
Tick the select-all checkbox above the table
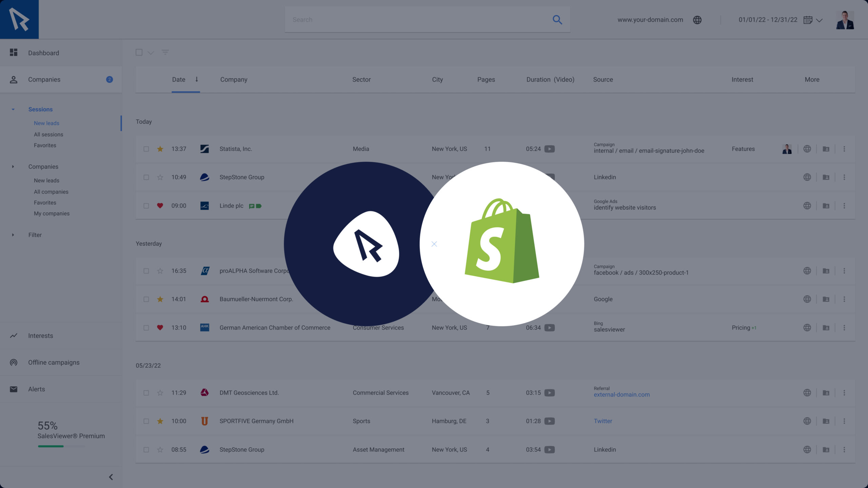tap(139, 52)
